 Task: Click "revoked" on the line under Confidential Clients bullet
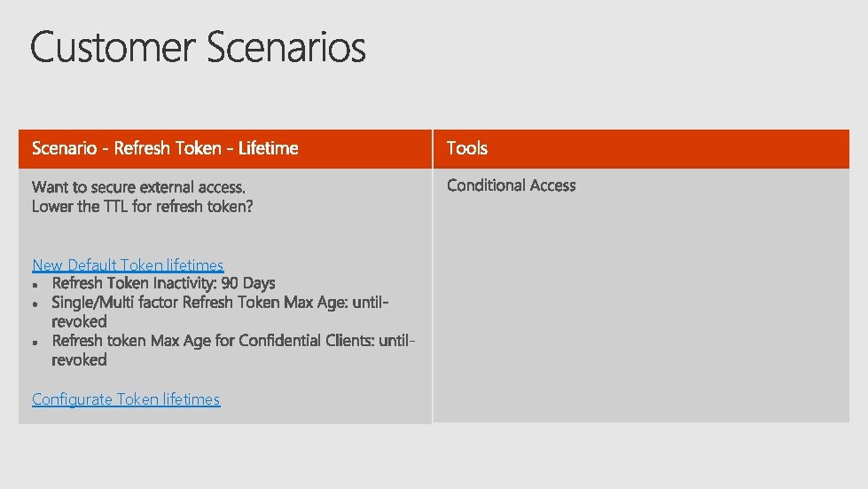pyautogui.click(x=79, y=359)
